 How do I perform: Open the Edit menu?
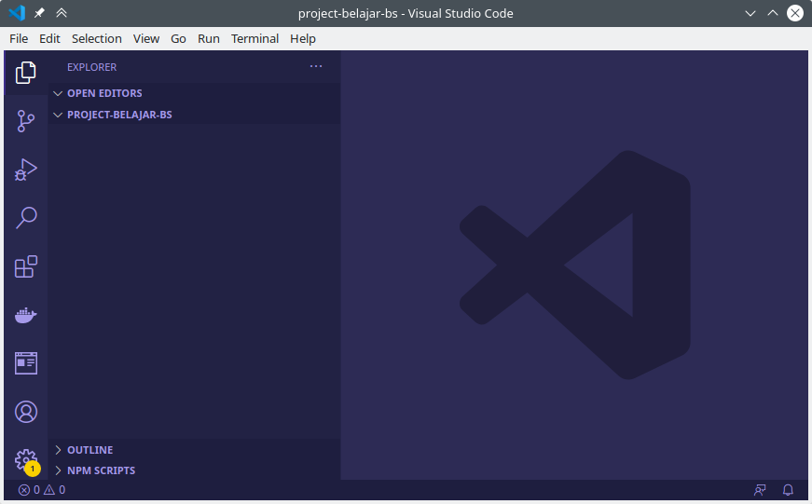pos(49,39)
